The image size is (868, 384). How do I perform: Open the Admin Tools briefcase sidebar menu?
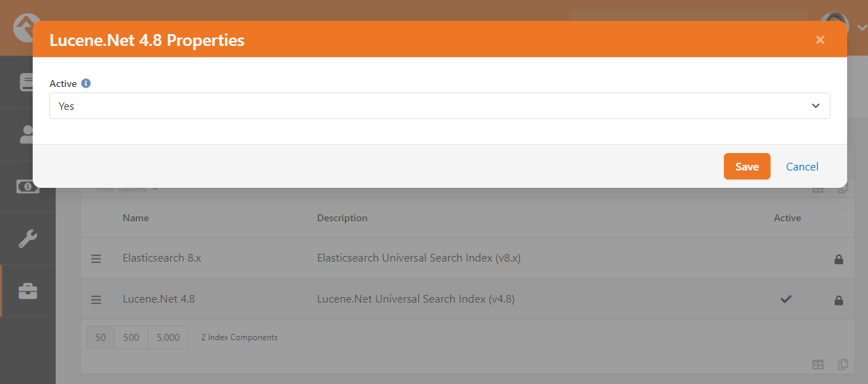28,291
